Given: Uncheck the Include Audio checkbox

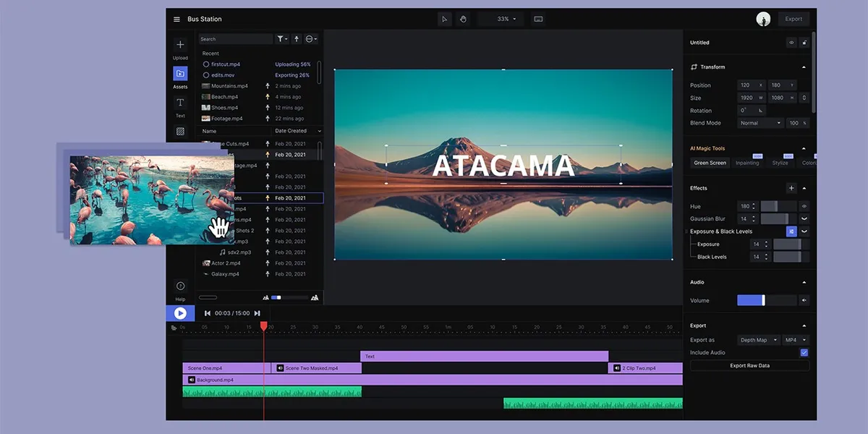Looking at the screenshot, I should [x=804, y=353].
